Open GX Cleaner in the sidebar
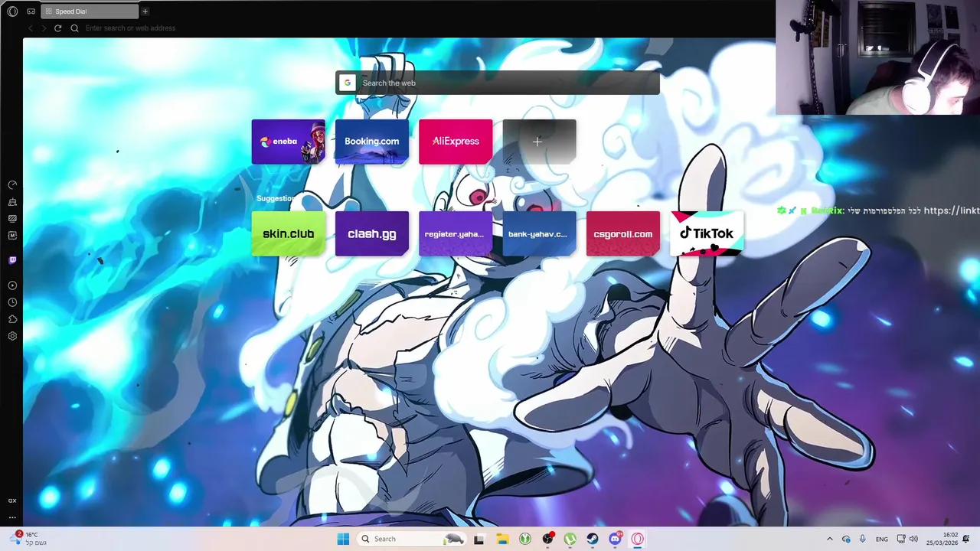Screen dimensions: 980x551 (12, 202)
